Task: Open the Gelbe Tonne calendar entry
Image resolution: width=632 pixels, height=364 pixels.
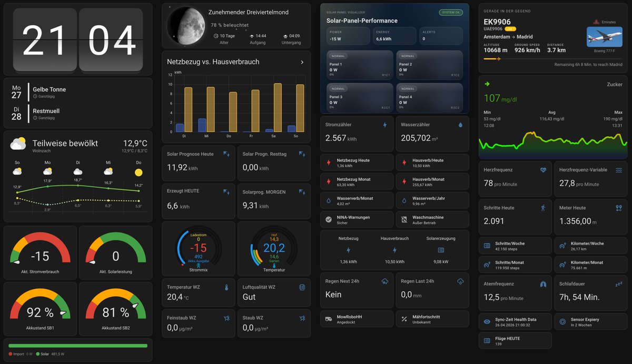Action: point(78,92)
